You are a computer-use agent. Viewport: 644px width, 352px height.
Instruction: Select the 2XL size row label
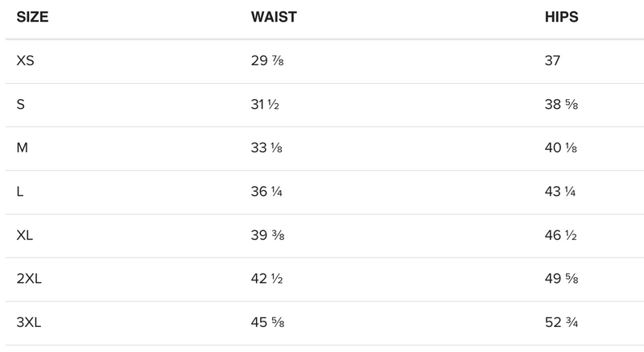[x=29, y=280]
